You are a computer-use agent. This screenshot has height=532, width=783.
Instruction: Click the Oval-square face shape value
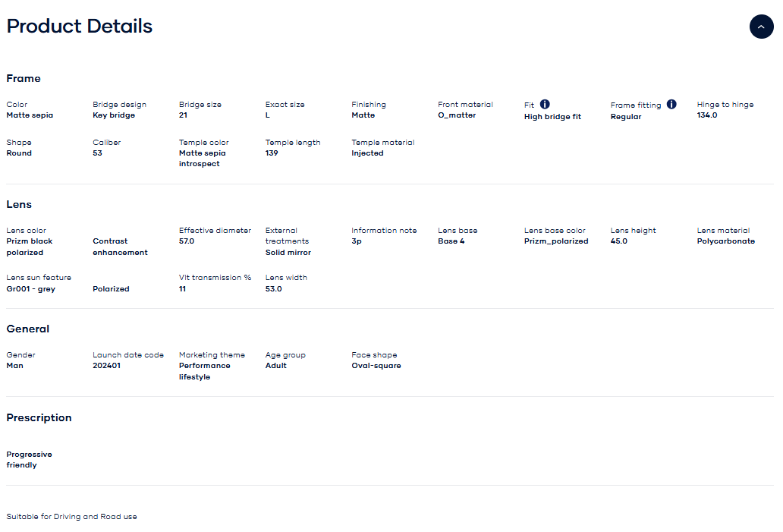point(376,366)
